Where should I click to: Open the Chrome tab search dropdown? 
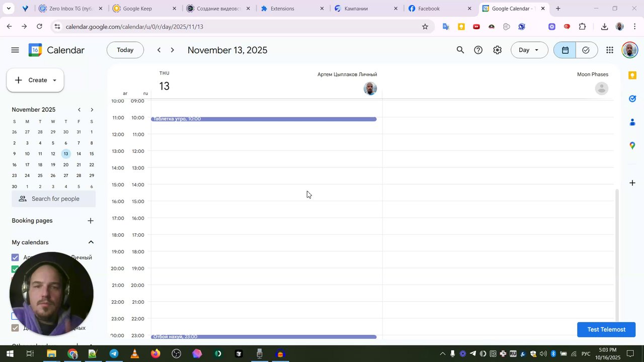pyautogui.click(x=9, y=9)
